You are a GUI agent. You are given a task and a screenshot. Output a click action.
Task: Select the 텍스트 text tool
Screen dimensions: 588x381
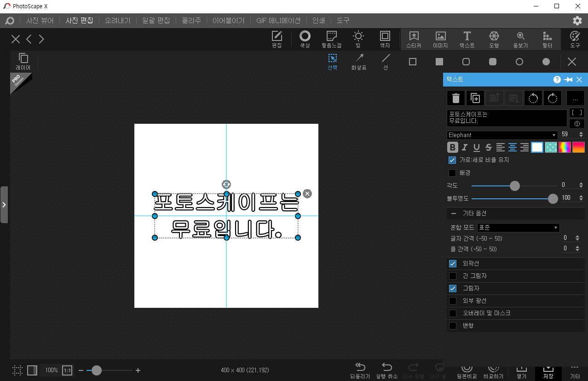tap(467, 39)
